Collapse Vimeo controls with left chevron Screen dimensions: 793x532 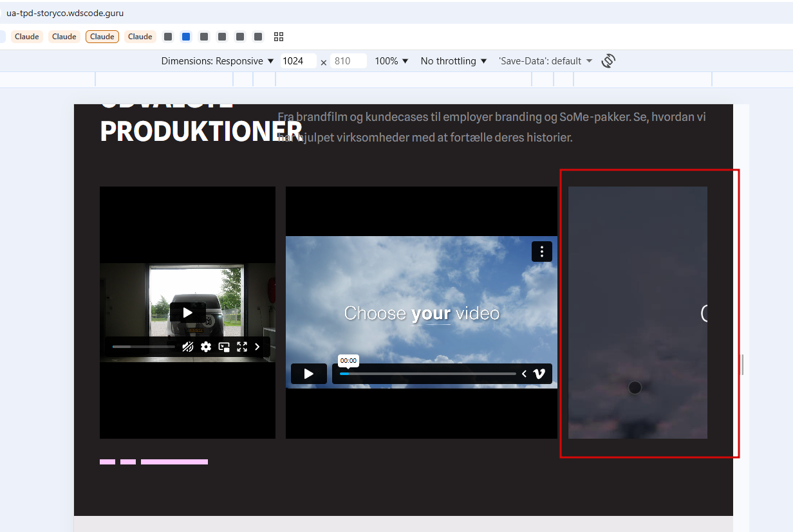coord(524,374)
